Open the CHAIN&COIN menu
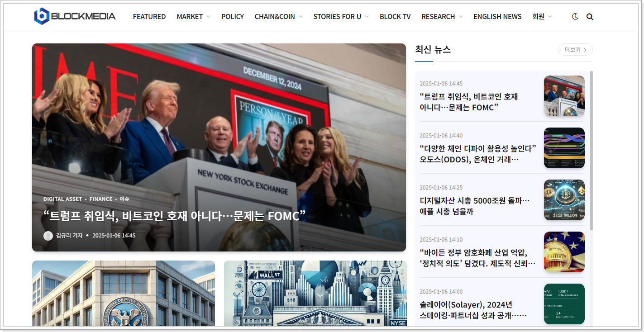 (275, 16)
